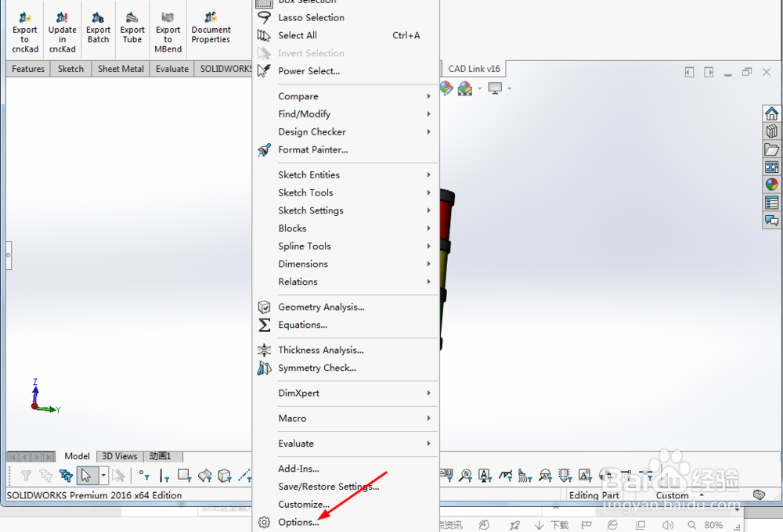Toggle the Filter Edges selection filter
This screenshot has height=532, width=783.
(164, 476)
